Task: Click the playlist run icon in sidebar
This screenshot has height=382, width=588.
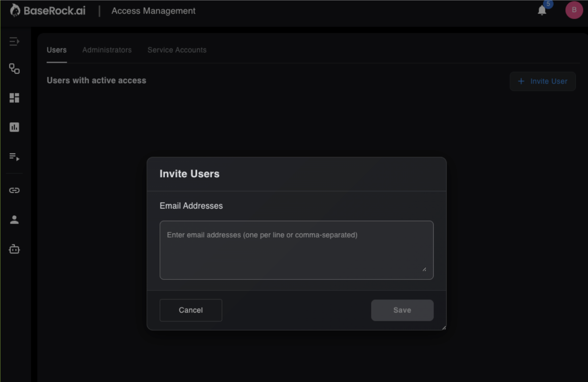Action: point(14,156)
